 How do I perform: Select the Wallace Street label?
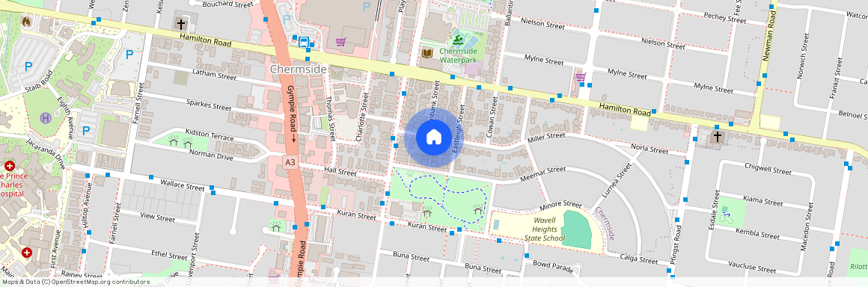click(182, 185)
